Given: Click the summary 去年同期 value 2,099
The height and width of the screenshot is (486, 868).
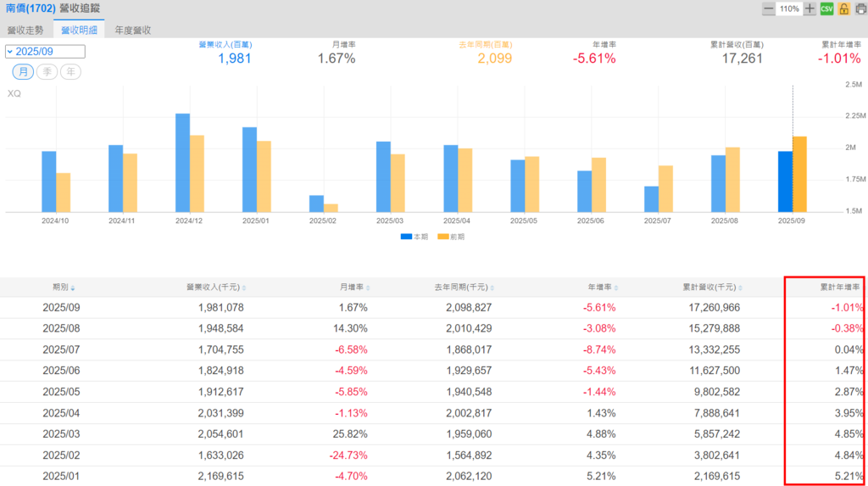Looking at the screenshot, I should click(495, 59).
